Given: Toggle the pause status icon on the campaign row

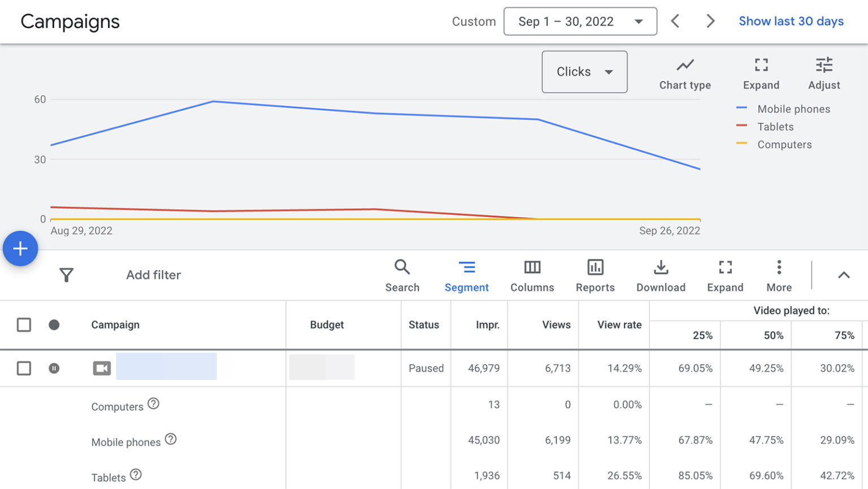Looking at the screenshot, I should 54,368.
